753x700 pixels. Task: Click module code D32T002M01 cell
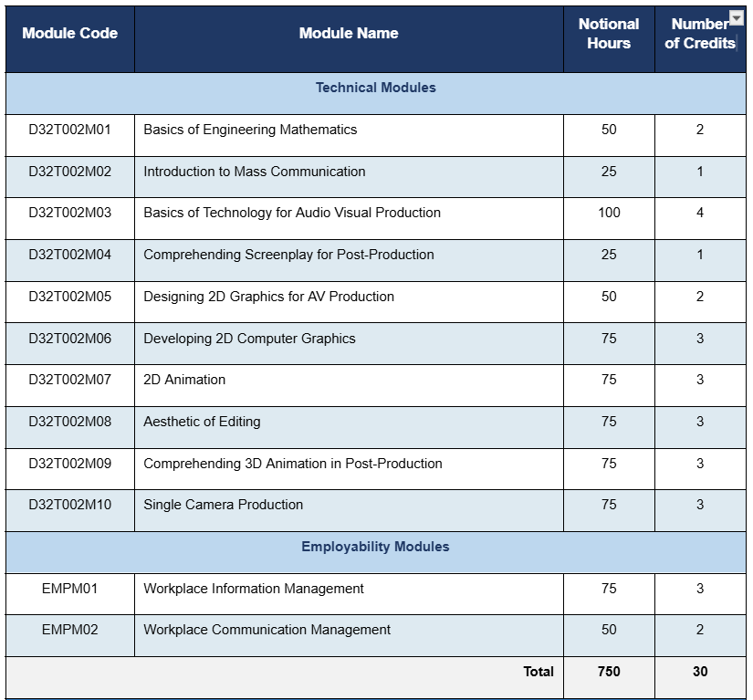click(x=70, y=131)
